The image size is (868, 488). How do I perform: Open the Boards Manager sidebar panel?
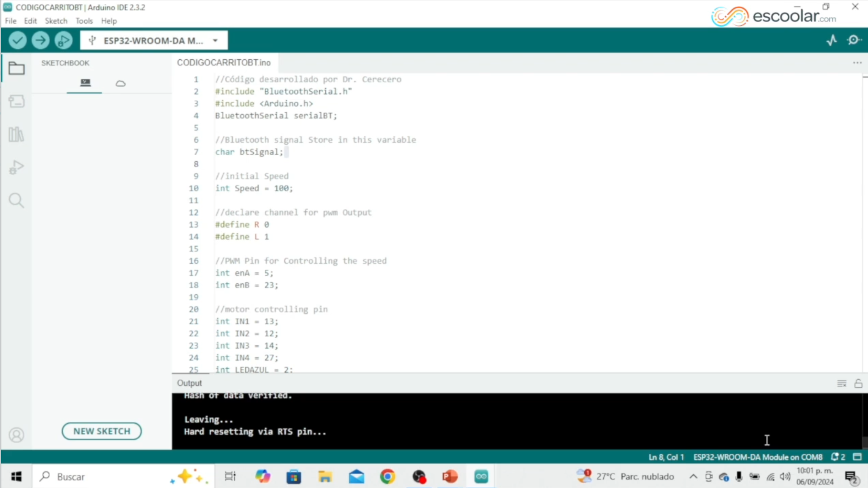coord(16,101)
